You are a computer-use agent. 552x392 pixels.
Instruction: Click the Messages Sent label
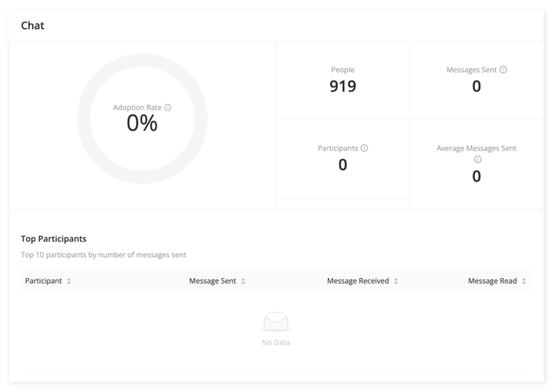(x=472, y=70)
